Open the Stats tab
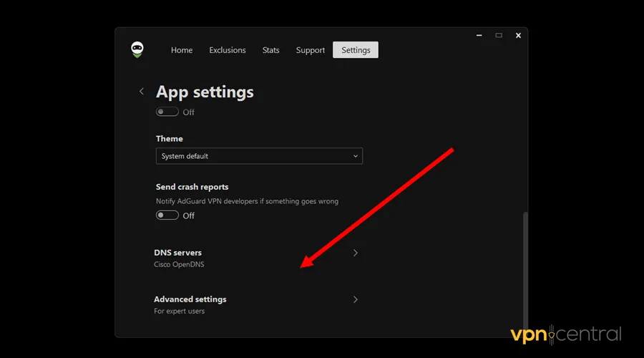Screen dimensions: 644x358 click(270, 50)
